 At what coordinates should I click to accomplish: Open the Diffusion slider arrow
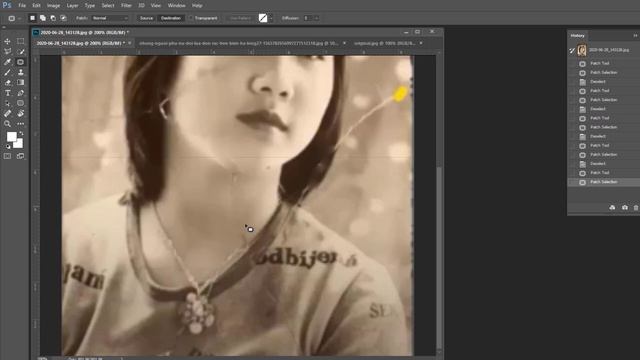(316, 18)
